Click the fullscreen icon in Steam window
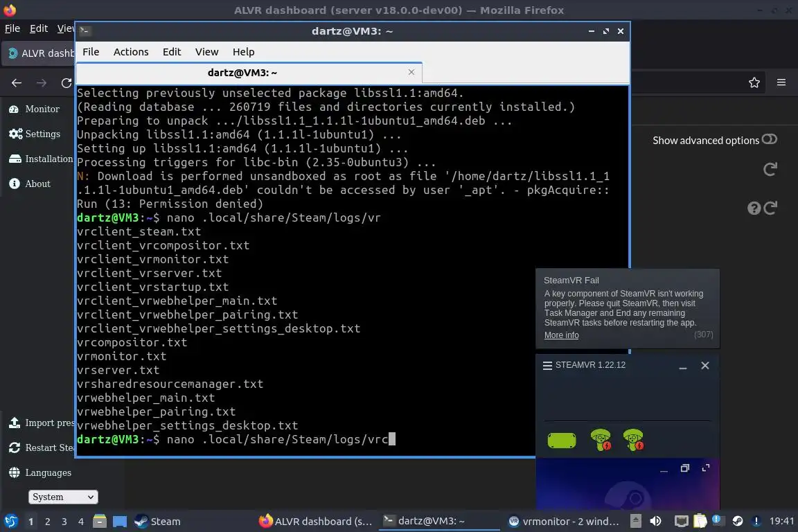798x532 pixels. click(706, 468)
